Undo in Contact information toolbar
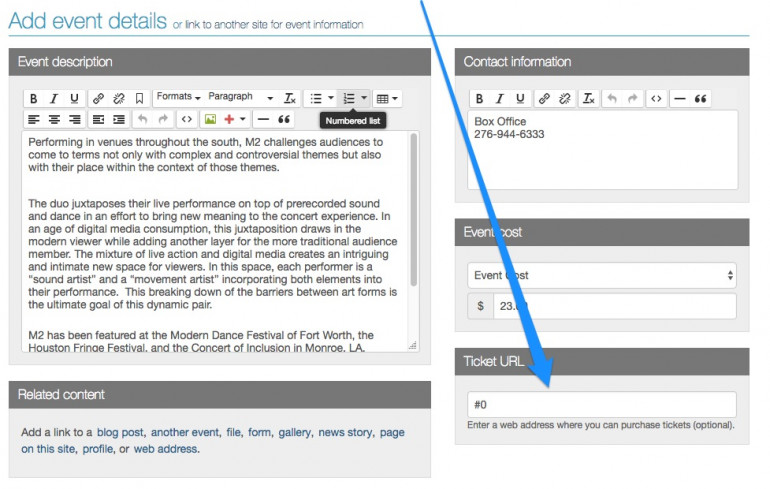 612,99
